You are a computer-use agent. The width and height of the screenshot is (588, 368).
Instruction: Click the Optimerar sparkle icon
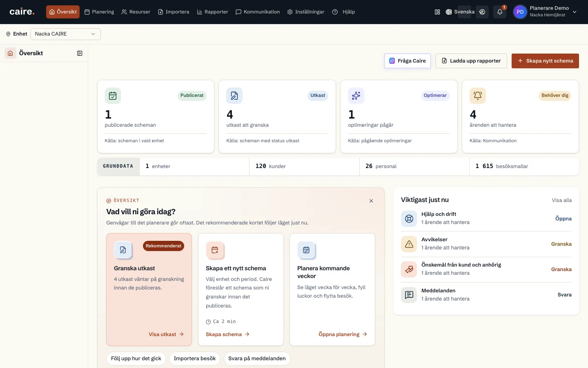click(356, 96)
